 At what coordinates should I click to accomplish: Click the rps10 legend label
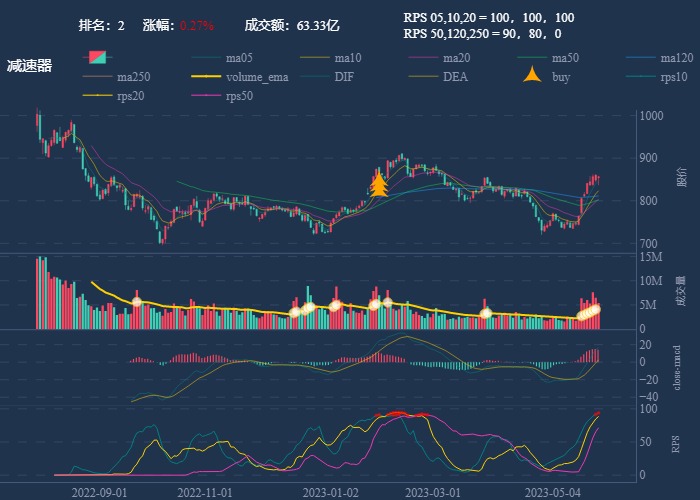click(675, 77)
